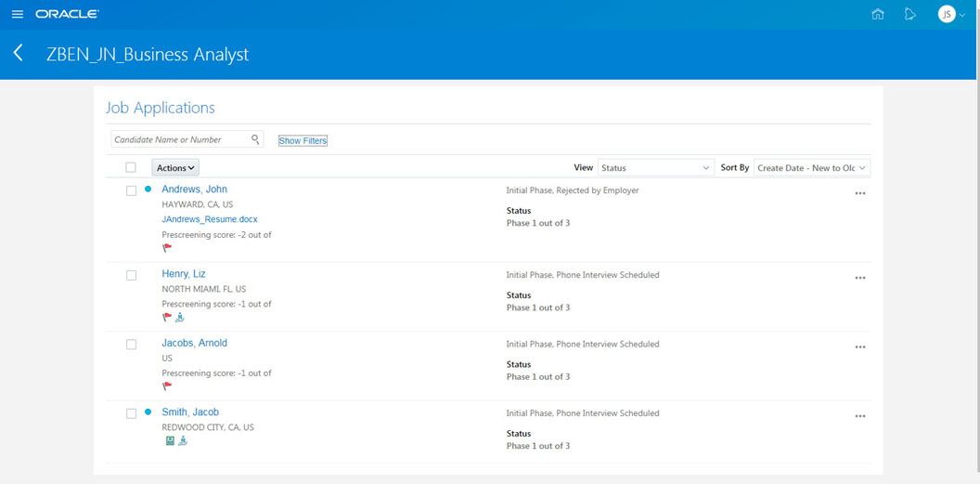Select the checkbox for Henry, Liz
980x484 pixels.
131,275
